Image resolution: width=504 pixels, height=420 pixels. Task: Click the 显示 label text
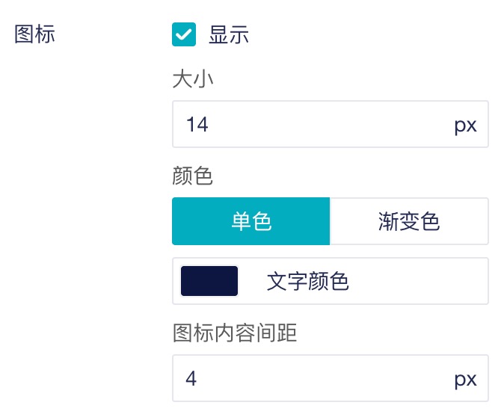[228, 35]
